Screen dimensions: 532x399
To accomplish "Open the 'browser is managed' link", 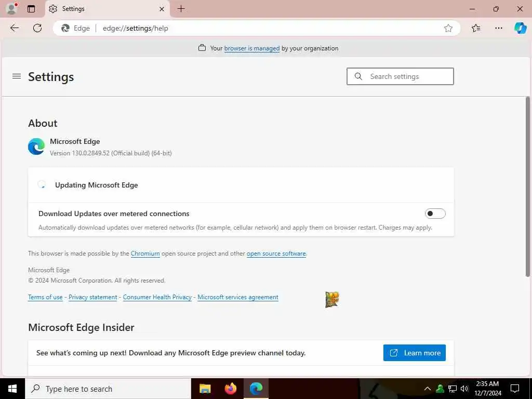I will tap(252, 48).
